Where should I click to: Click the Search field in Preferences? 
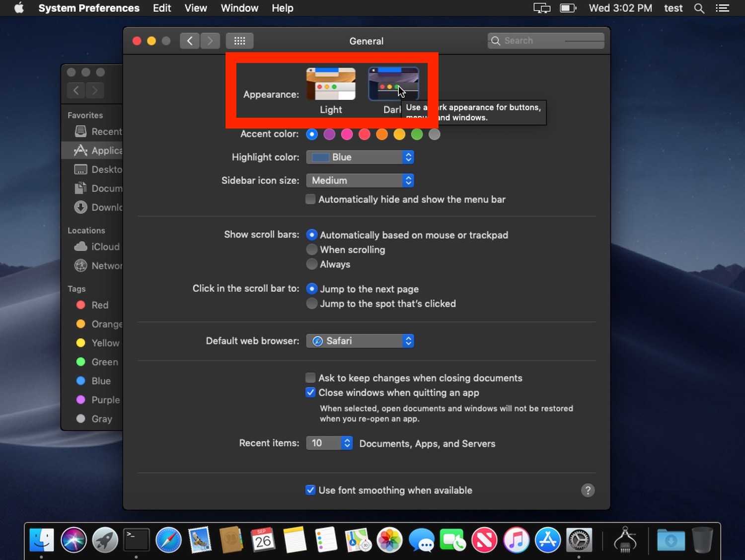(x=546, y=41)
